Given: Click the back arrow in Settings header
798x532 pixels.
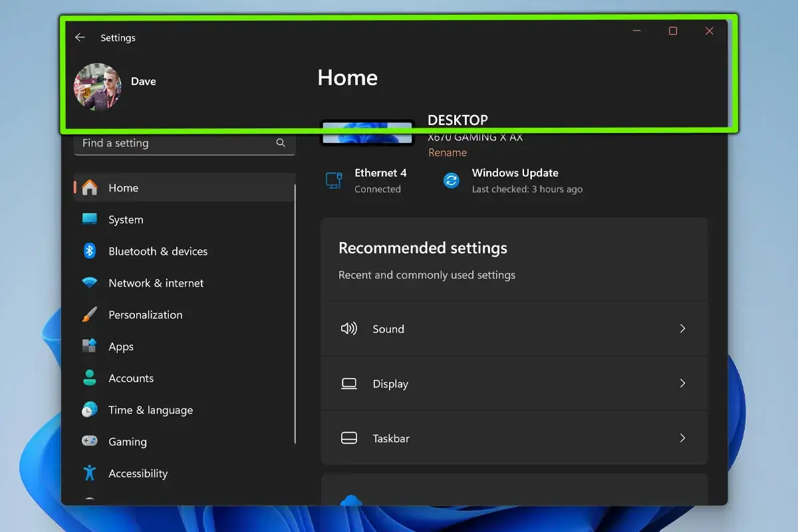Looking at the screenshot, I should [80, 38].
